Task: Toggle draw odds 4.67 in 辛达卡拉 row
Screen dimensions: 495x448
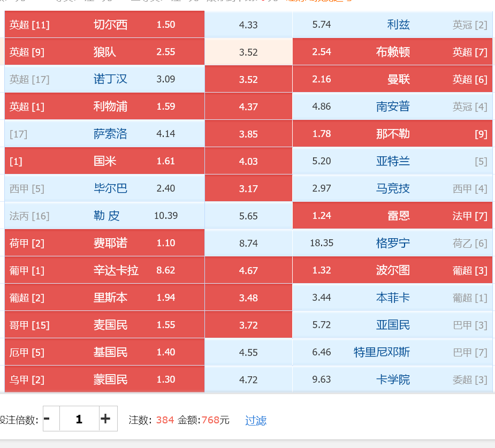Action: pyautogui.click(x=248, y=270)
